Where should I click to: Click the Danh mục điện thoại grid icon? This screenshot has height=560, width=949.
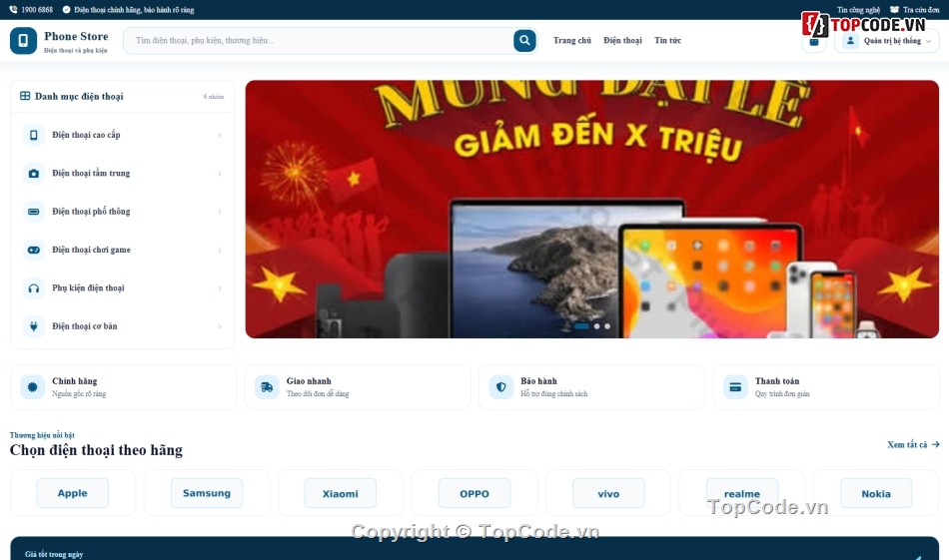point(25,96)
